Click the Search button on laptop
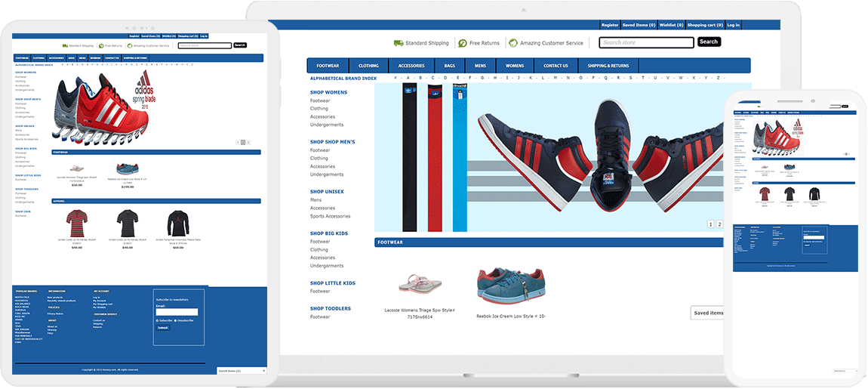Viewport: 868px width, 389px height. tap(709, 42)
